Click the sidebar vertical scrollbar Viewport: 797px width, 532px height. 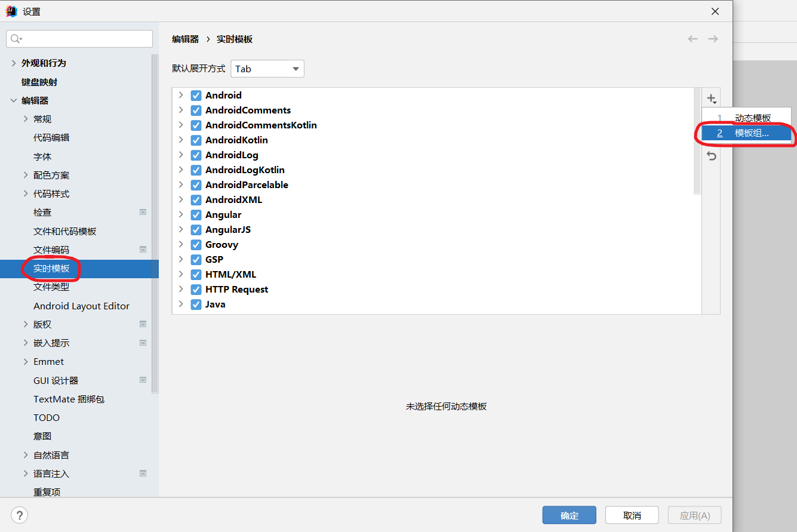click(x=155, y=223)
